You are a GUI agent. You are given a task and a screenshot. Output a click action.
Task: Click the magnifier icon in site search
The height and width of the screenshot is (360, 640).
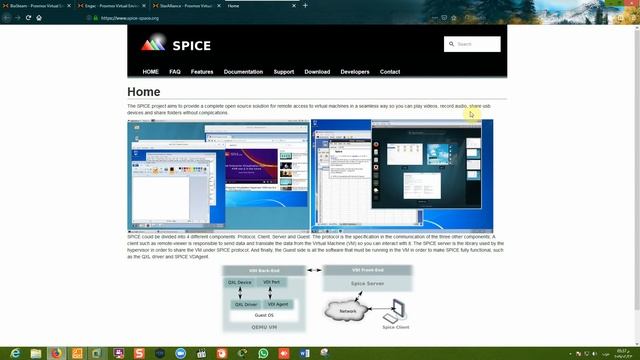(x=451, y=44)
